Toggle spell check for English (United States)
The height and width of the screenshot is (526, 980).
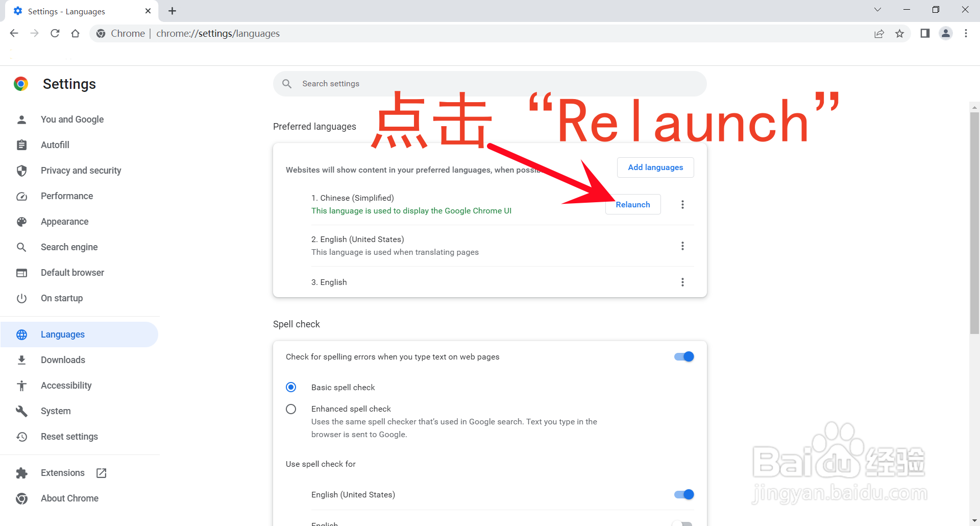pyautogui.click(x=684, y=494)
